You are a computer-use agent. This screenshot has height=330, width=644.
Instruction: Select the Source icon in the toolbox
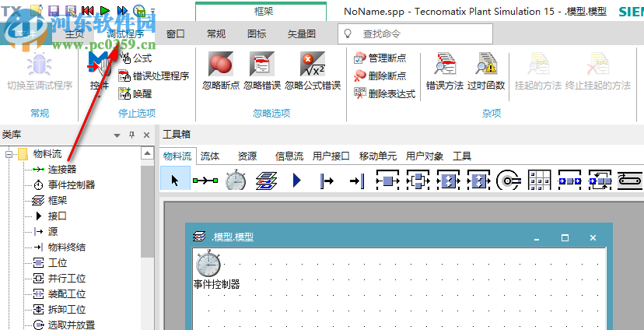click(x=327, y=181)
